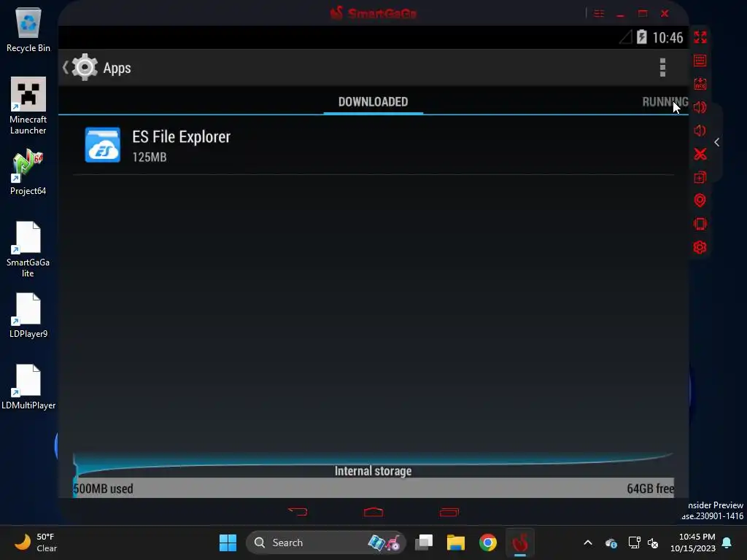Launch Google Chrome from taskbar
The width and height of the screenshot is (747, 560).
[488, 542]
